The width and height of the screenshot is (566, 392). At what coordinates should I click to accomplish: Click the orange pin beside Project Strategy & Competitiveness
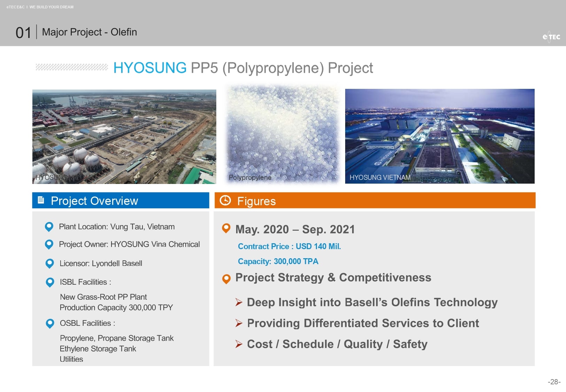pos(226,279)
